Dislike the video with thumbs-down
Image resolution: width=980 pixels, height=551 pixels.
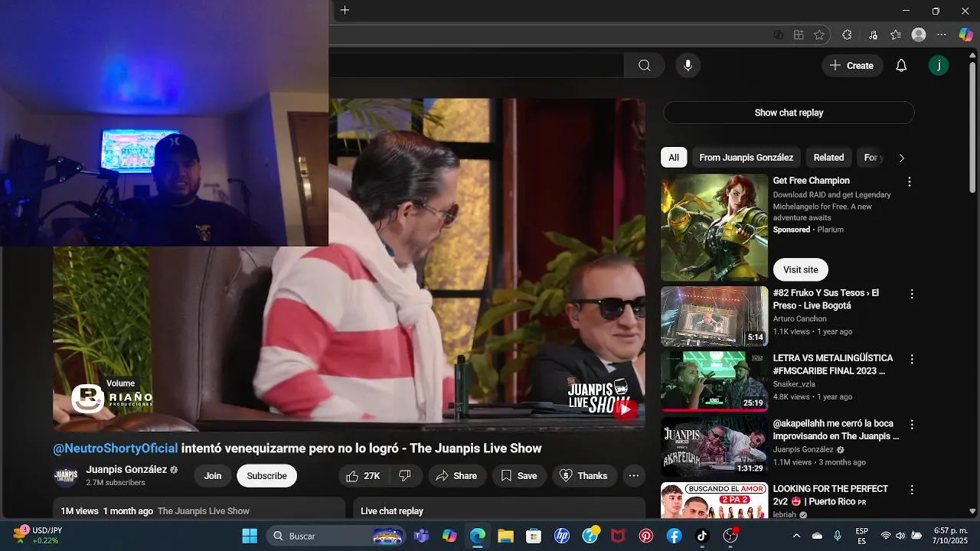pos(405,476)
